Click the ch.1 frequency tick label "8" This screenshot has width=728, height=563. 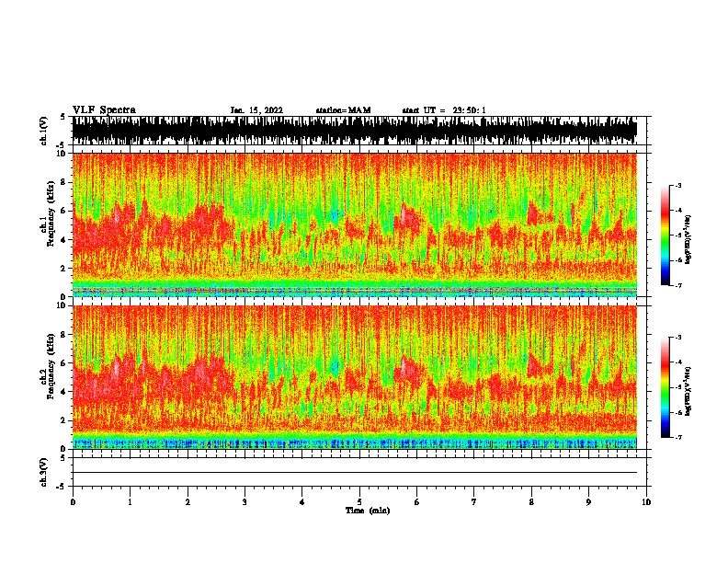tap(64, 182)
